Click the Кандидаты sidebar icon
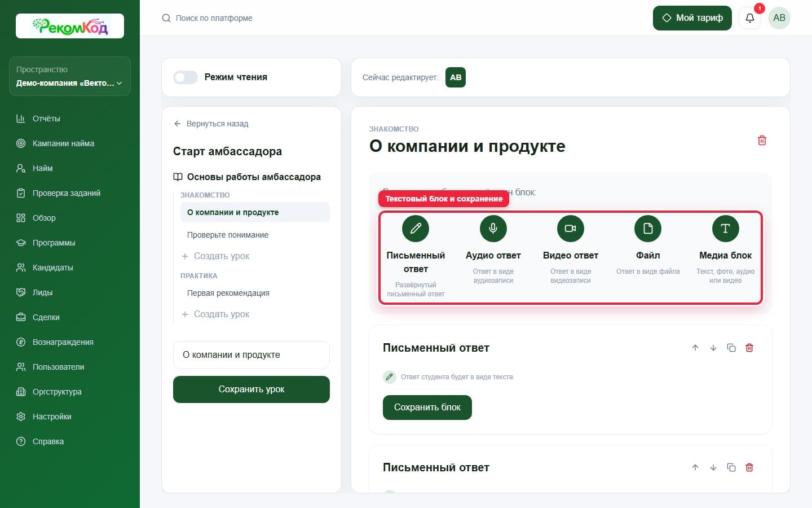The width and height of the screenshot is (812, 508). [x=21, y=268]
